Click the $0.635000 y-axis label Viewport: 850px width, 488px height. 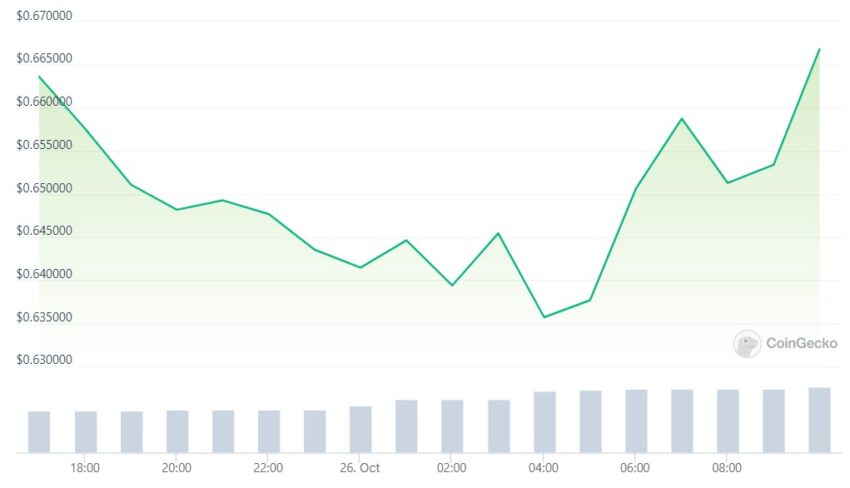click(x=44, y=317)
